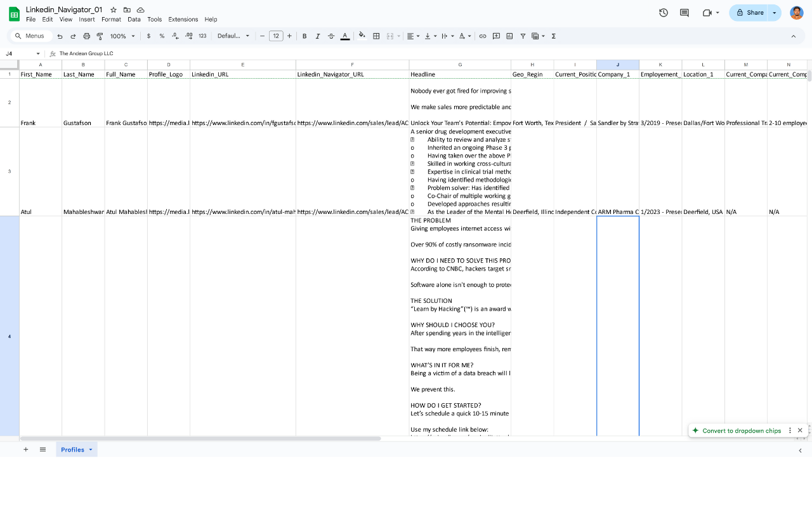Image resolution: width=812 pixels, height=508 pixels.
Task: Open the Extensions menu
Action: (x=183, y=20)
